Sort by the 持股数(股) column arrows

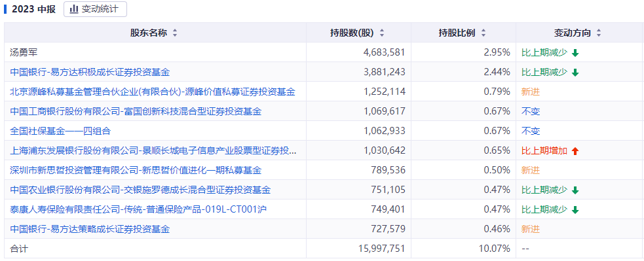point(382,33)
